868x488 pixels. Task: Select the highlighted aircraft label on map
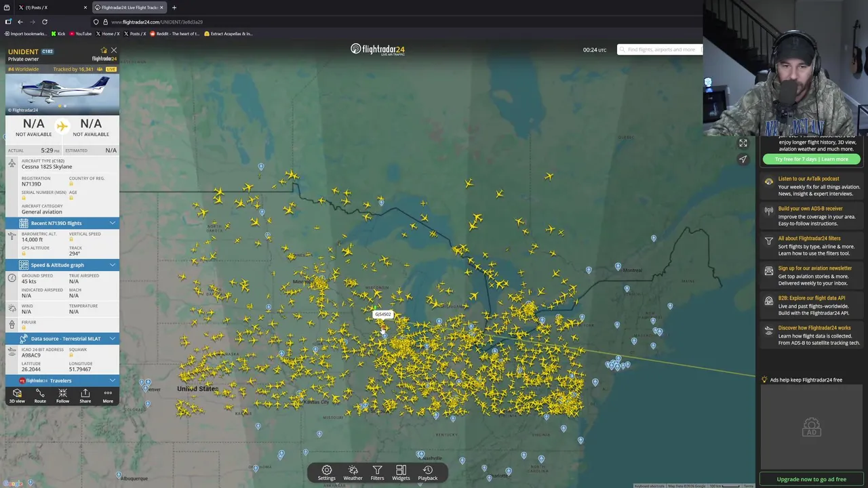(x=383, y=314)
